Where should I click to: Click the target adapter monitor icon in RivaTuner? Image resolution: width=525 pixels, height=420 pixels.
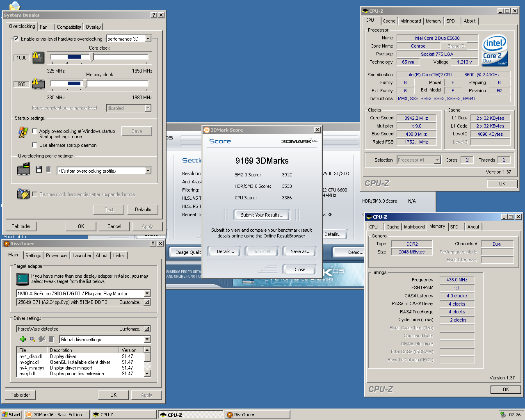23,279
